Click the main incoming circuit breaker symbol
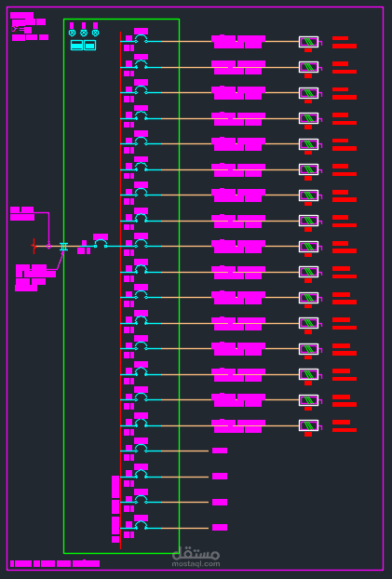392x579 pixels. pos(101,244)
